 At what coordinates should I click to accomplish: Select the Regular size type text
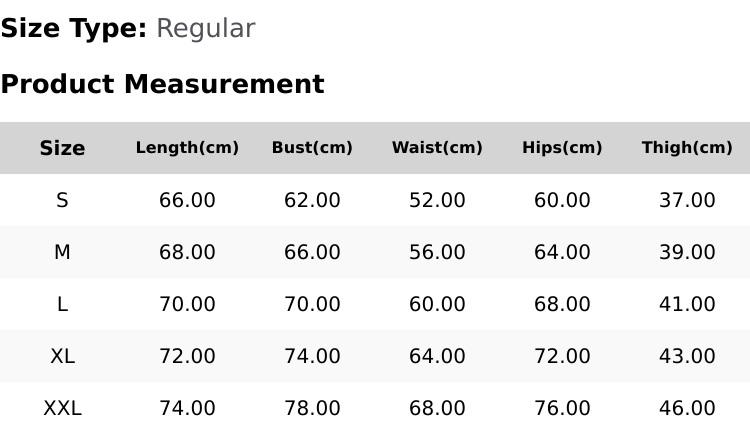pos(206,29)
